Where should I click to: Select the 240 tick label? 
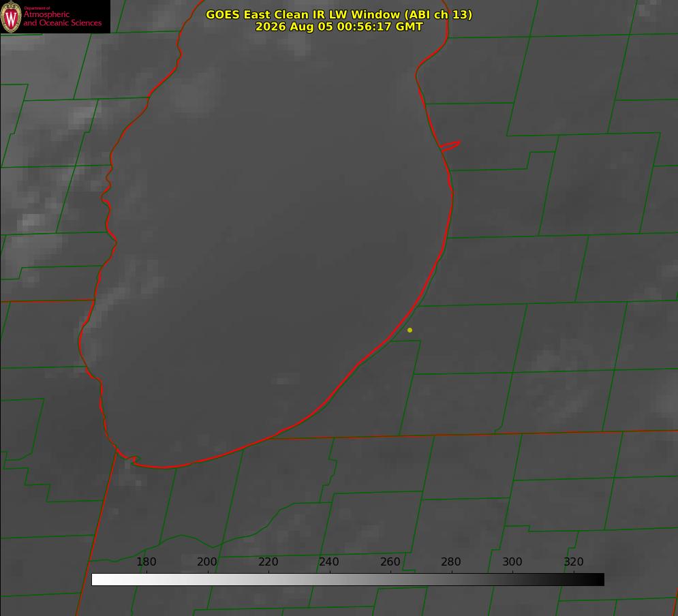(x=329, y=561)
